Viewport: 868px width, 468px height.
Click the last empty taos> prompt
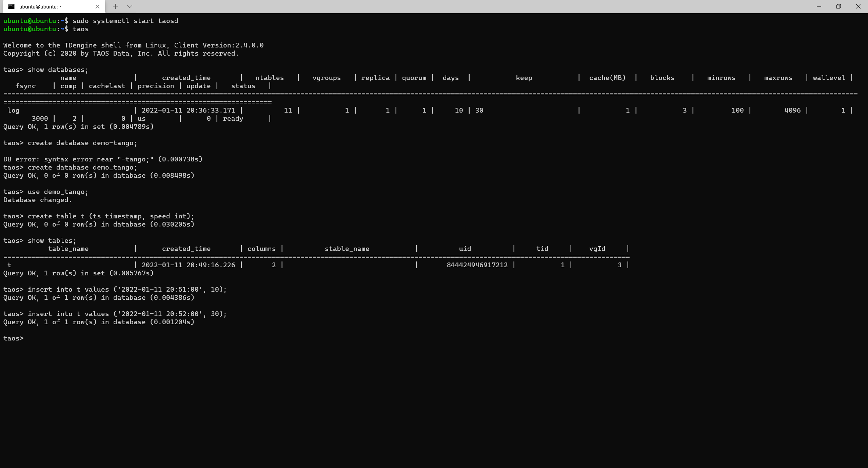click(x=13, y=338)
